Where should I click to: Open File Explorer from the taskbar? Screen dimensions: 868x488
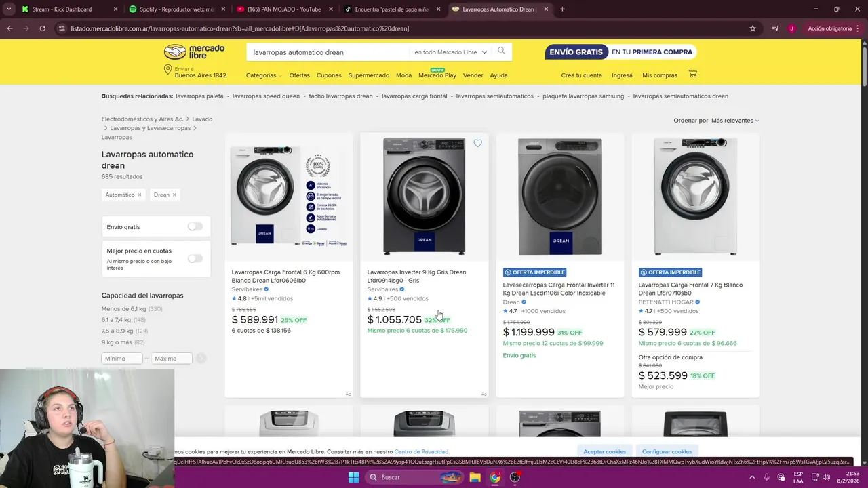(x=475, y=477)
